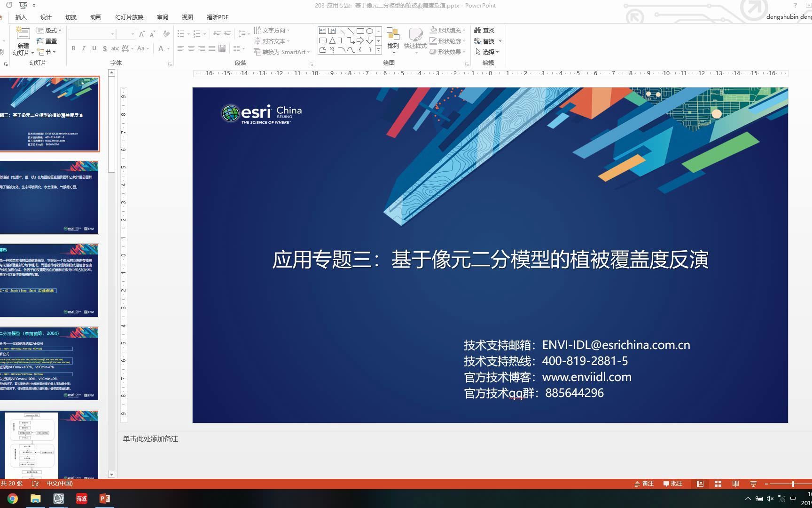This screenshot has width=812, height=508.
Task: Open the 形状填充 (shape fill) dropdown
Action: pos(463,30)
